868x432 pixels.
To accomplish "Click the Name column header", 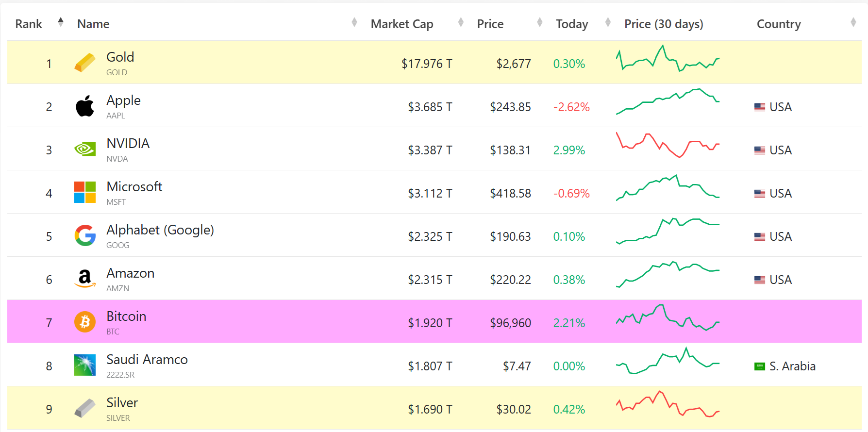I will (x=93, y=24).
